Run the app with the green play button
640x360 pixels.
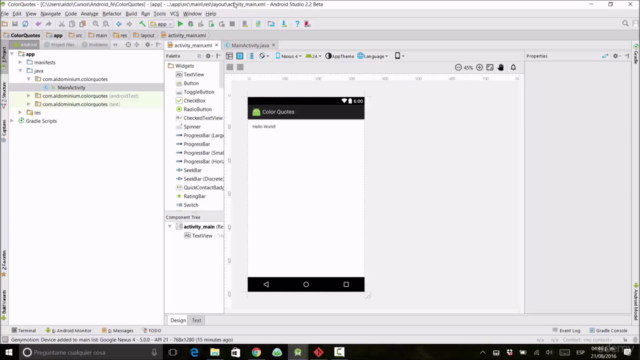pos(180,24)
